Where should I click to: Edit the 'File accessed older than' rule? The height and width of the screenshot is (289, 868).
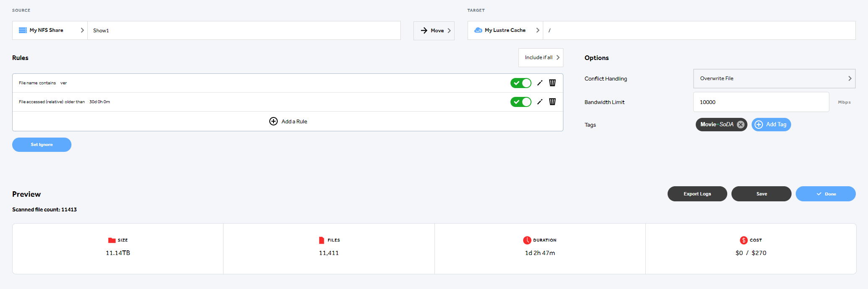coord(540,102)
